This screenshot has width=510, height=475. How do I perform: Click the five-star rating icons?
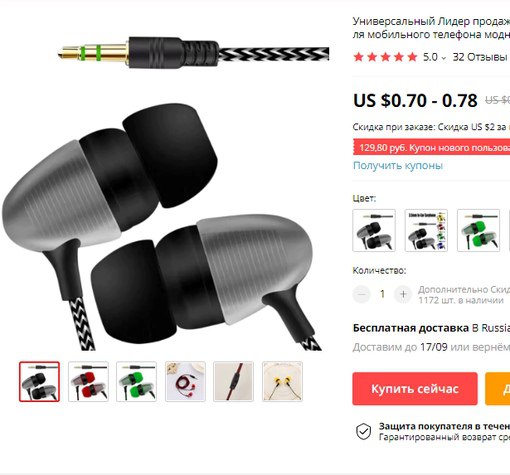pyautogui.click(x=385, y=57)
